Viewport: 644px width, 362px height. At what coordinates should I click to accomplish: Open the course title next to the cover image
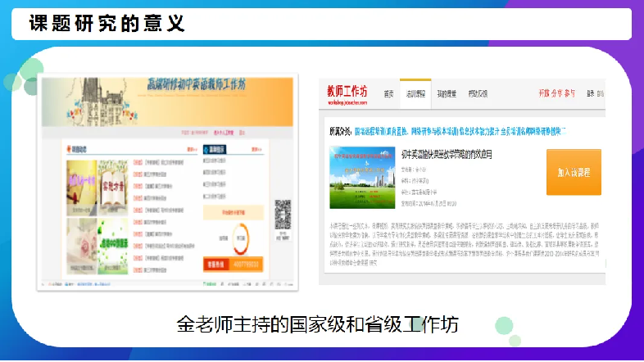[447, 153]
